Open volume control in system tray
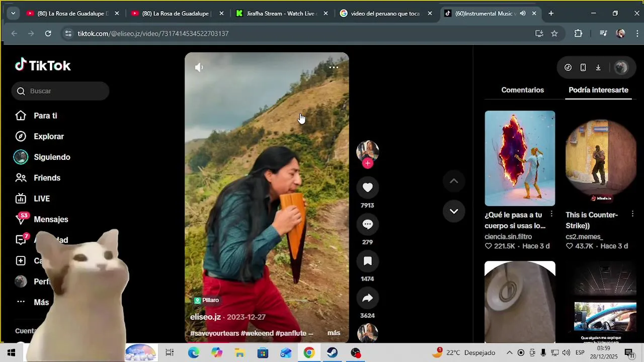This screenshot has height=362, width=644. (566, 353)
